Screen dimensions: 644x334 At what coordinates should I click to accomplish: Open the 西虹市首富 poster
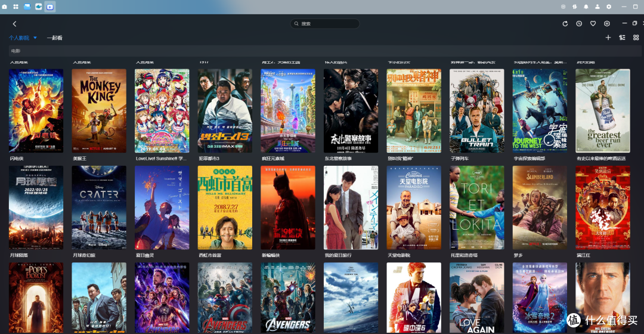pos(225,208)
